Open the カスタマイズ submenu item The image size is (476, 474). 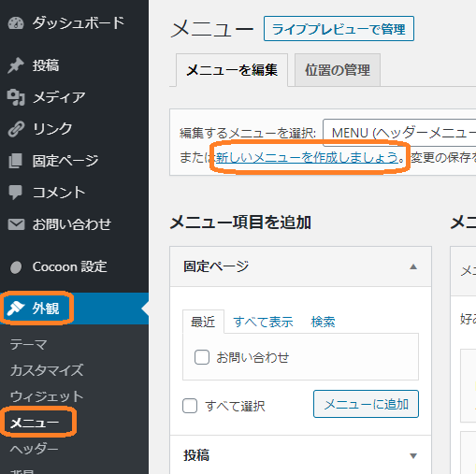coord(47,370)
